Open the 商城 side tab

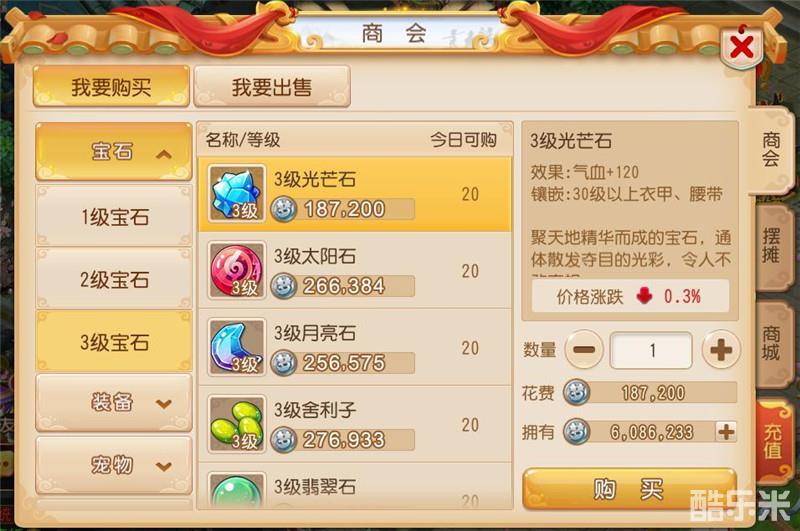(x=770, y=343)
